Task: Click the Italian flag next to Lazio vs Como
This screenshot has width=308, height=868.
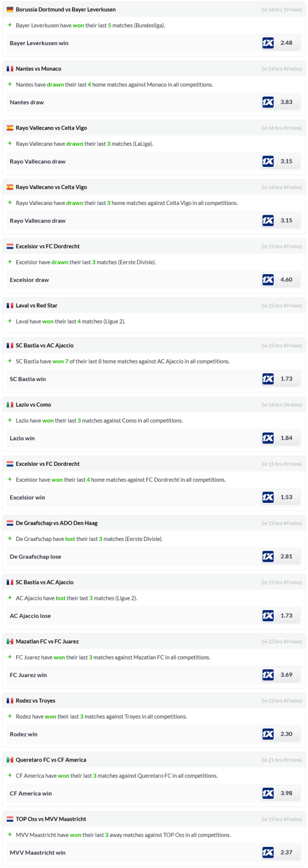Action: [x=10, y=405]
